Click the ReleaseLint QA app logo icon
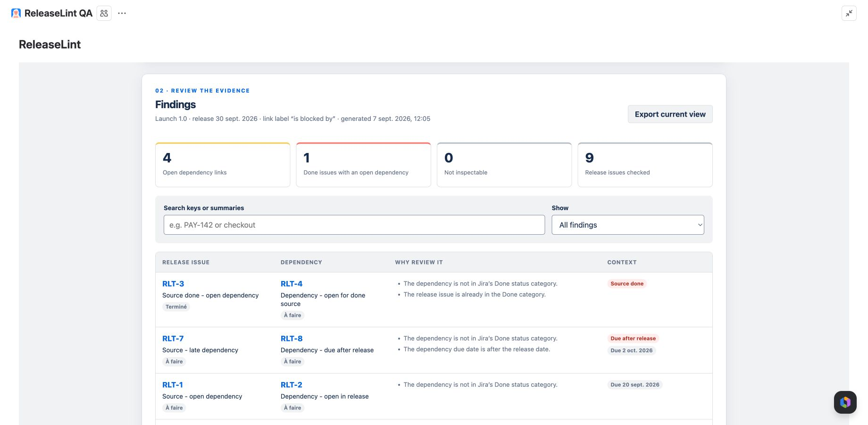Screen dimensions: 868x425 coord(16,13)
